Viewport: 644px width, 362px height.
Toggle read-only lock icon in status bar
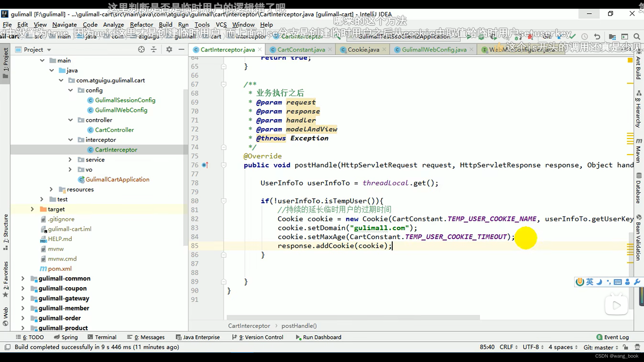(x=626, y=347)
